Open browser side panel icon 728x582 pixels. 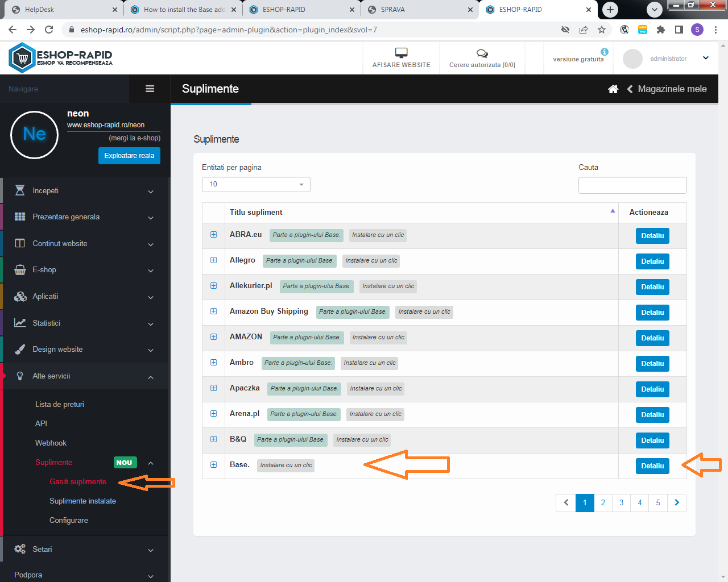[x=679, y=30]
